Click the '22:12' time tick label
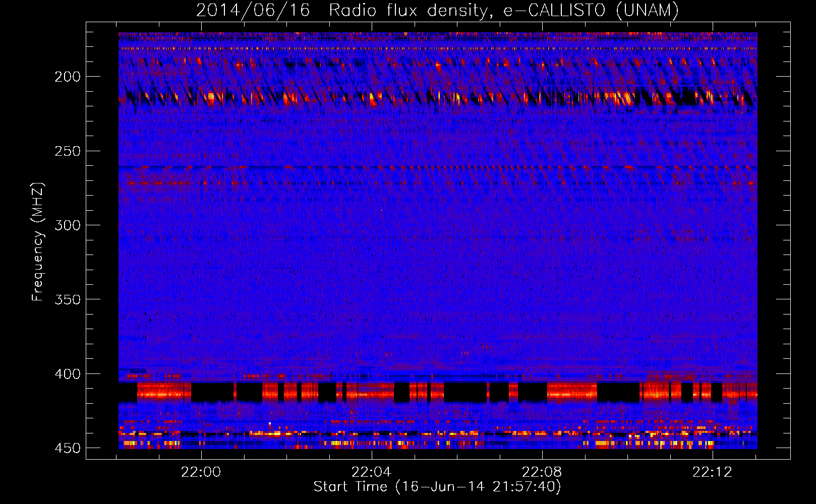Screen dimensions: 816x504 tap(713, 472)
